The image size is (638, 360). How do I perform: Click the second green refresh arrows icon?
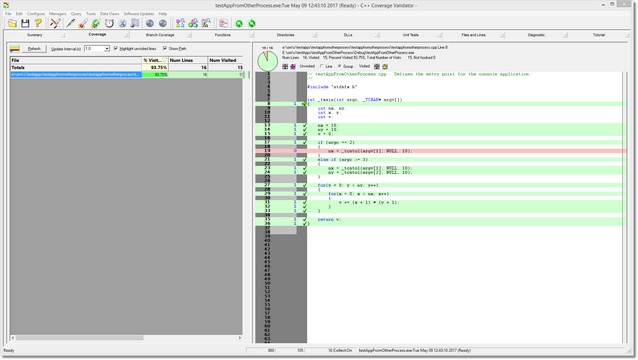[x=252, y=24]
